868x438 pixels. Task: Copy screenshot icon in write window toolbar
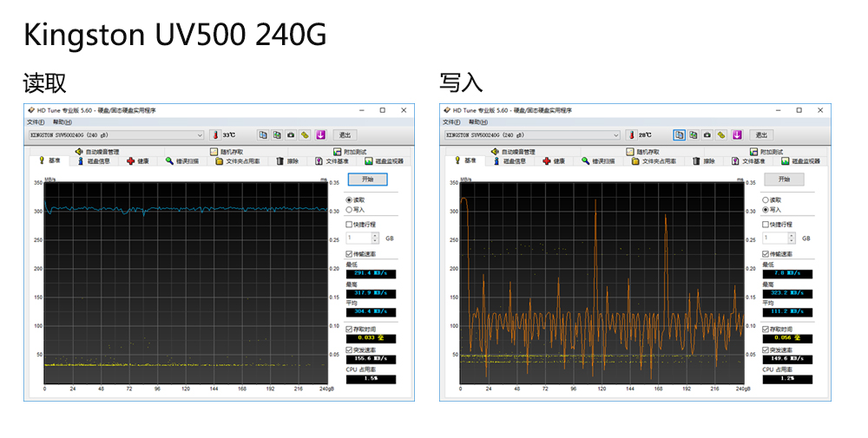693,135
